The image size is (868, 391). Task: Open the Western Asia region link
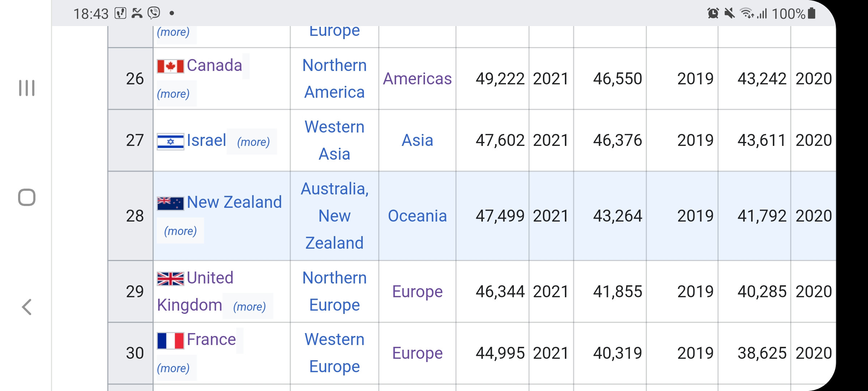coord(335,140)
